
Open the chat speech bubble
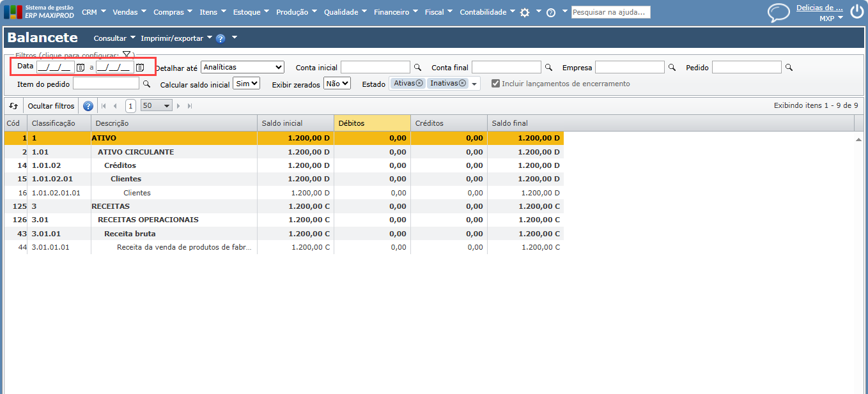(779, 13)
